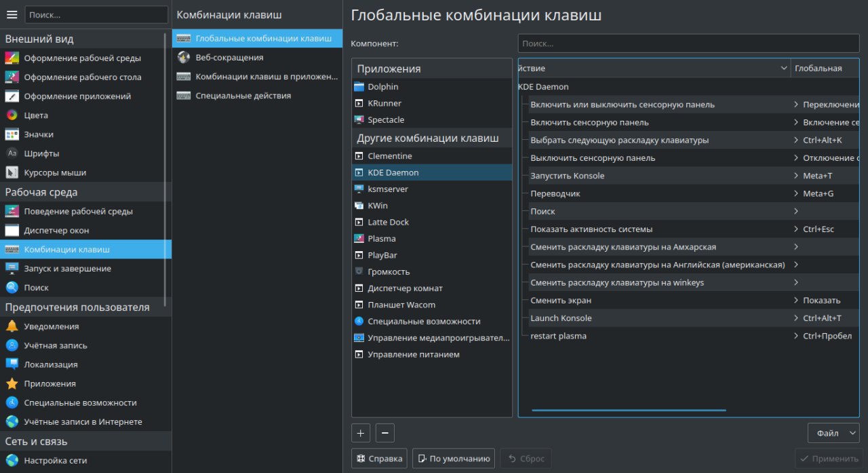Switch to Веб-сокращения

click(257, 57)
